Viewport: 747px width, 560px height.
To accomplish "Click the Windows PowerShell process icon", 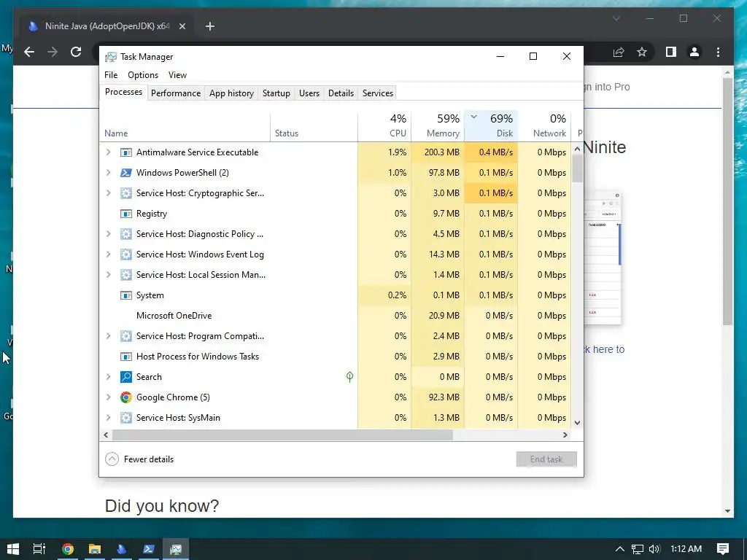I will pos(125,173).
